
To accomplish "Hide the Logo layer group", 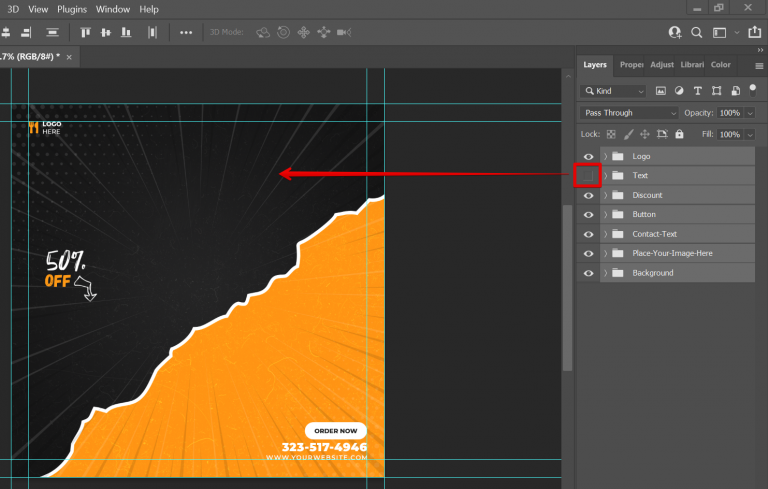I will pos(588,156).
